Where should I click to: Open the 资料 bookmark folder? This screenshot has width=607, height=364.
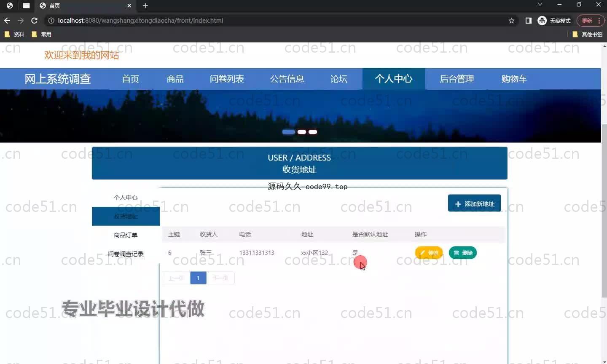pyautogui.click(x=14, y=35)
